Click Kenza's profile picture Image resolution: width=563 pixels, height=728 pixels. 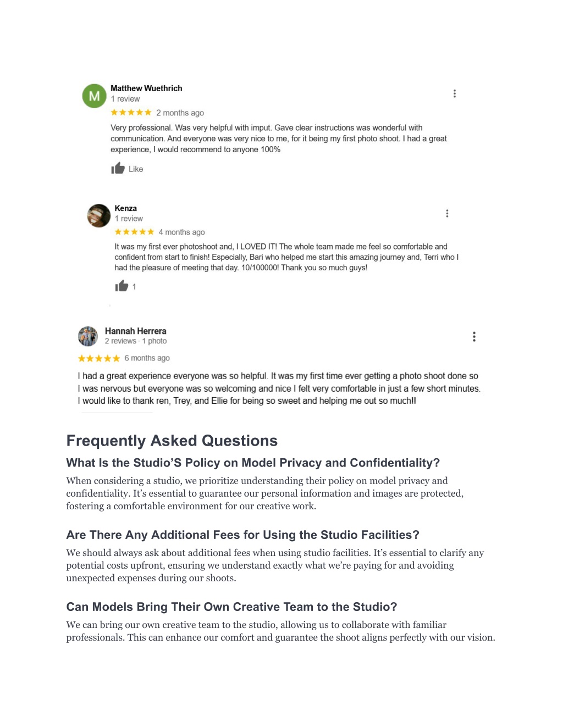(98, 215)
